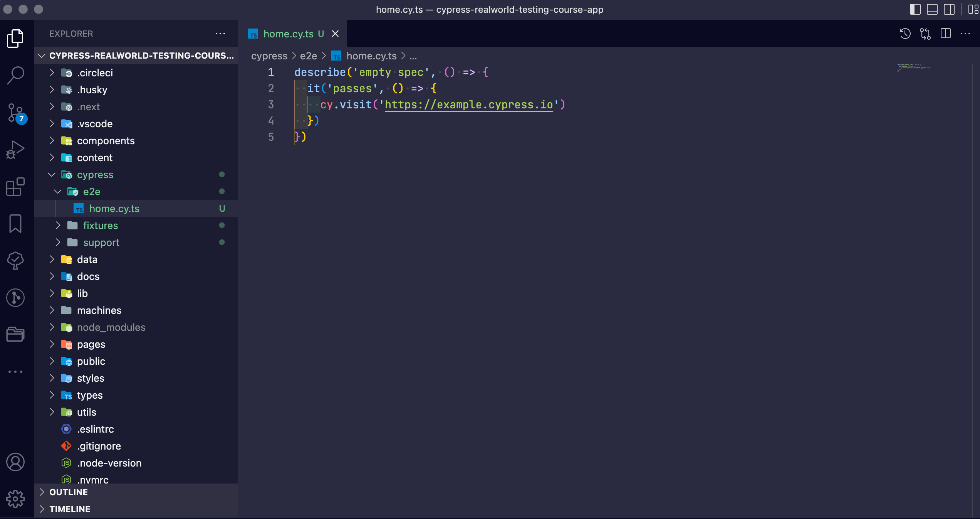980x519 pixels.
Task: Open the Extensions view
Action: 15,187
